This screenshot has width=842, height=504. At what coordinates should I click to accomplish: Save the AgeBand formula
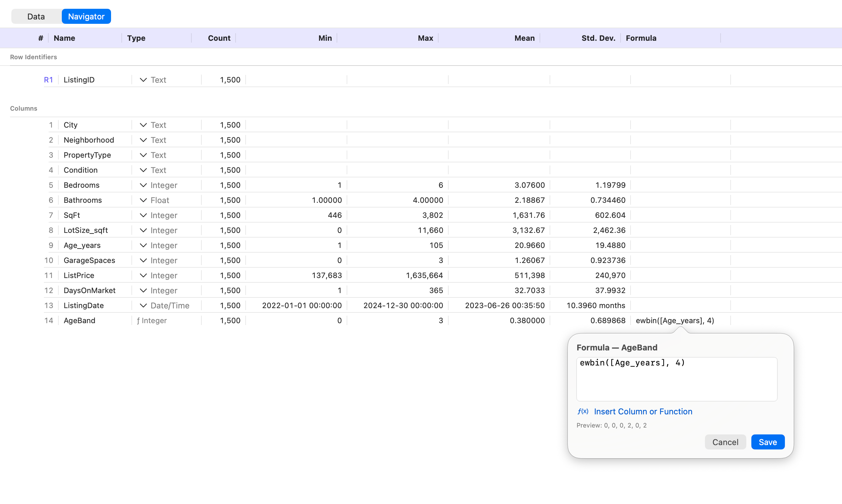click(768, 442)
